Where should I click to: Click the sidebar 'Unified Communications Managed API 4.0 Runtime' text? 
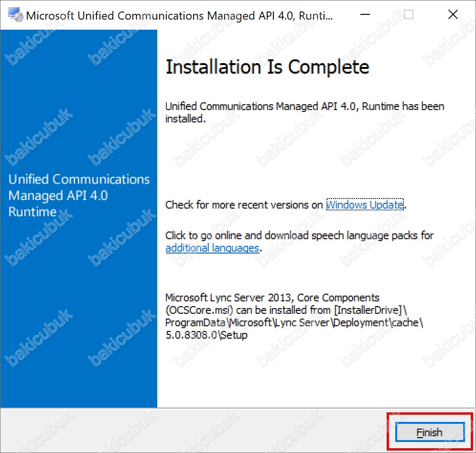point(79,195)
